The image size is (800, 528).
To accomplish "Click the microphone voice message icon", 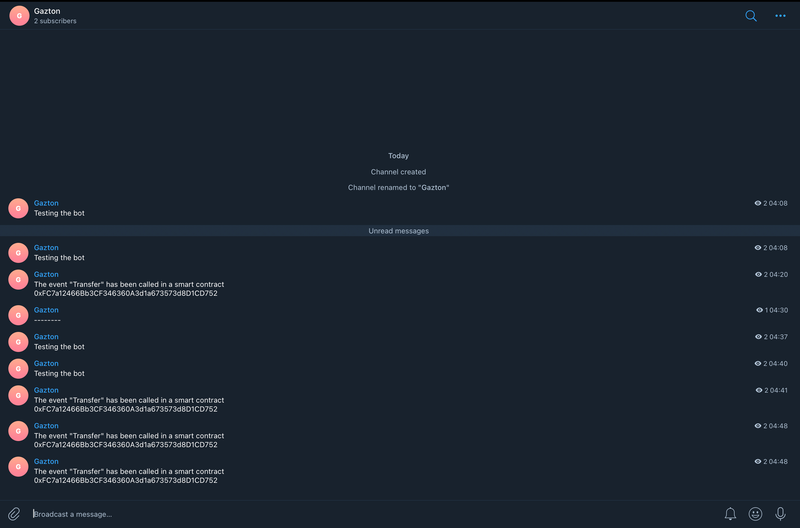I will coord(780,514).
